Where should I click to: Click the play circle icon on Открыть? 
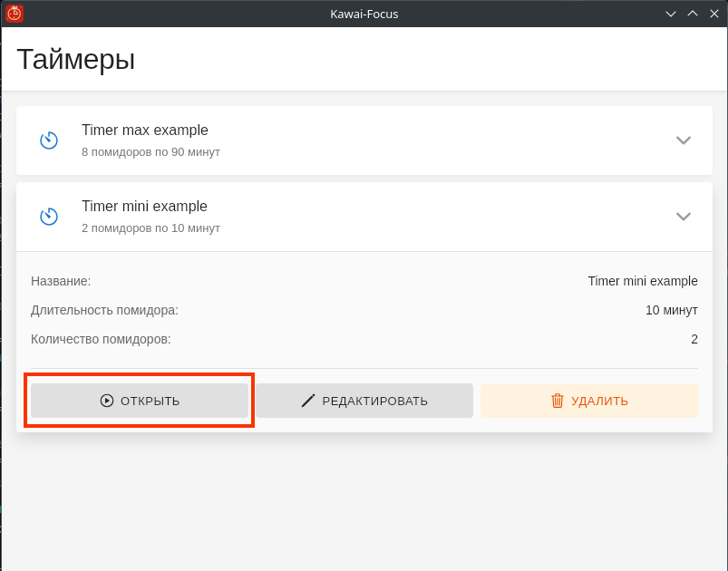coord(107,401)
